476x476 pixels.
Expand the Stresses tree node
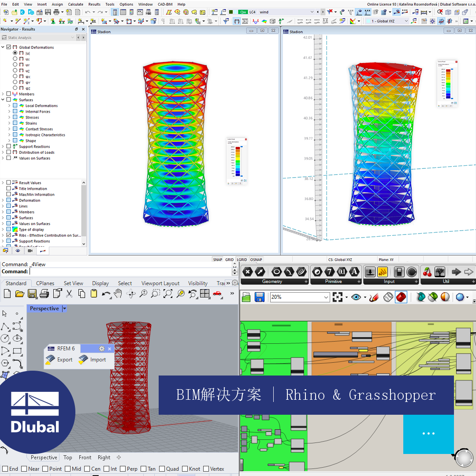[9, 117]
